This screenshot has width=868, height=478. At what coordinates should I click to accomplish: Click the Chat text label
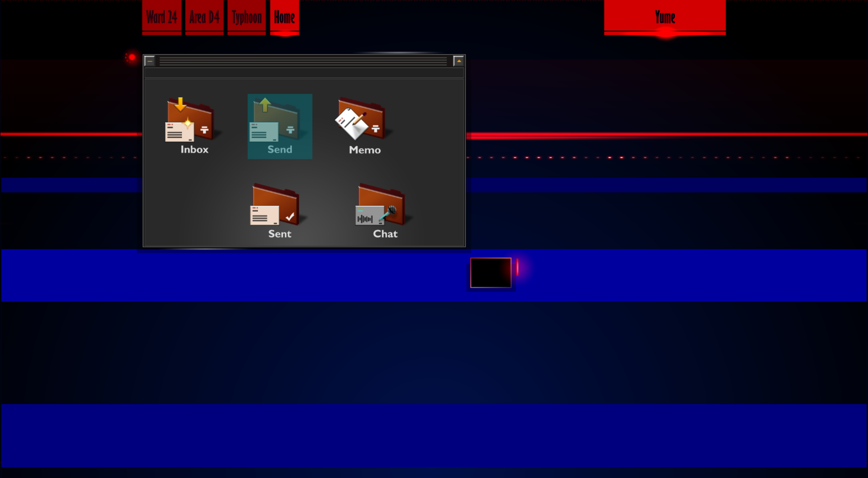(x=385, y=234)
